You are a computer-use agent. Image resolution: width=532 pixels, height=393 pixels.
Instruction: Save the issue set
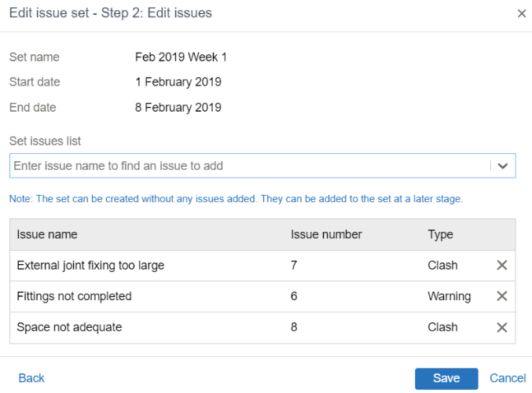pos(446,378)
